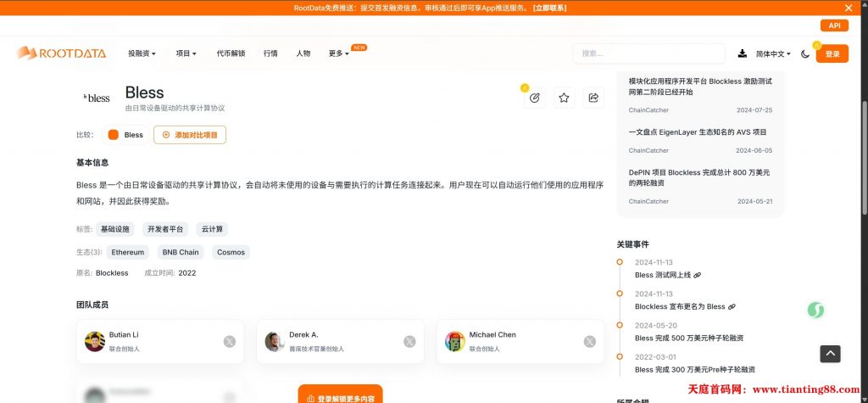This screenshot has height=403, width=868.
Task: Click the edit project info icon
Action: 534,98
